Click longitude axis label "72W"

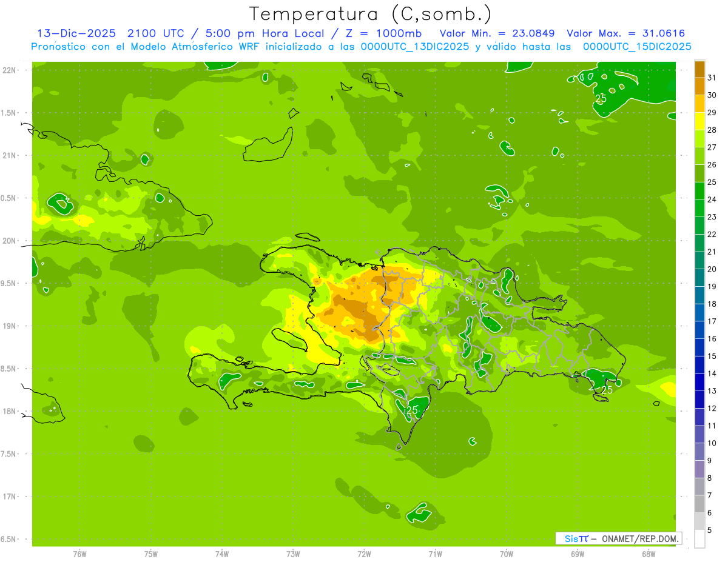[x=364, y=554]
